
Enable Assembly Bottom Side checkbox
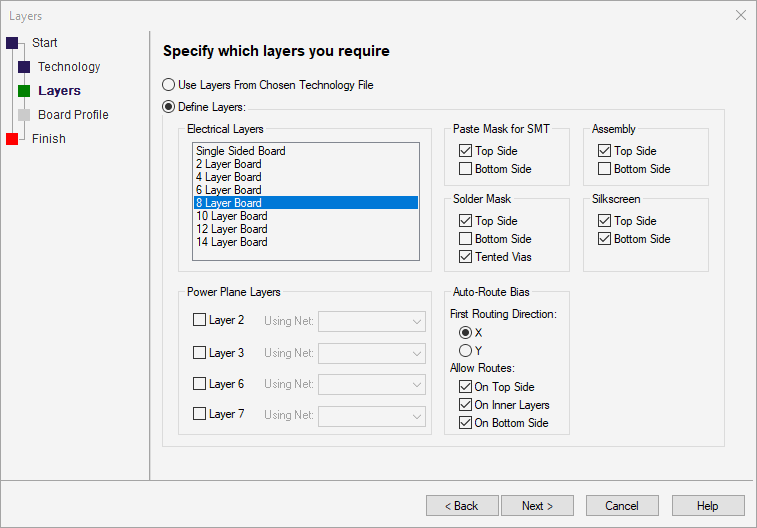pos(604,169)
